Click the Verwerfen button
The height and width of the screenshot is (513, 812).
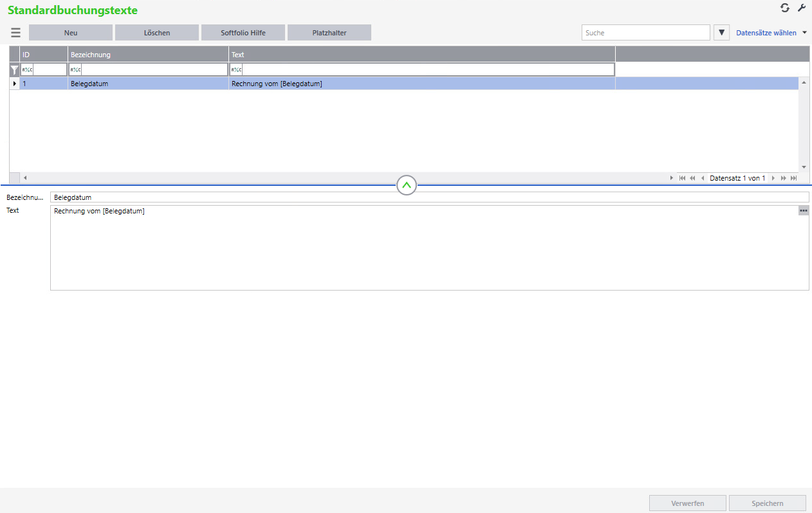click(688, 503)
